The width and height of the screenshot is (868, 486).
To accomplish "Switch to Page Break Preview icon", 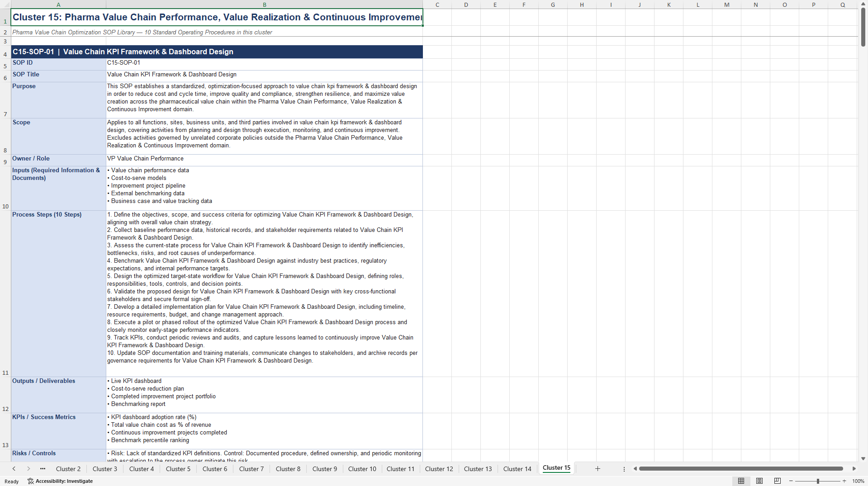I will (x=778, y=481).
